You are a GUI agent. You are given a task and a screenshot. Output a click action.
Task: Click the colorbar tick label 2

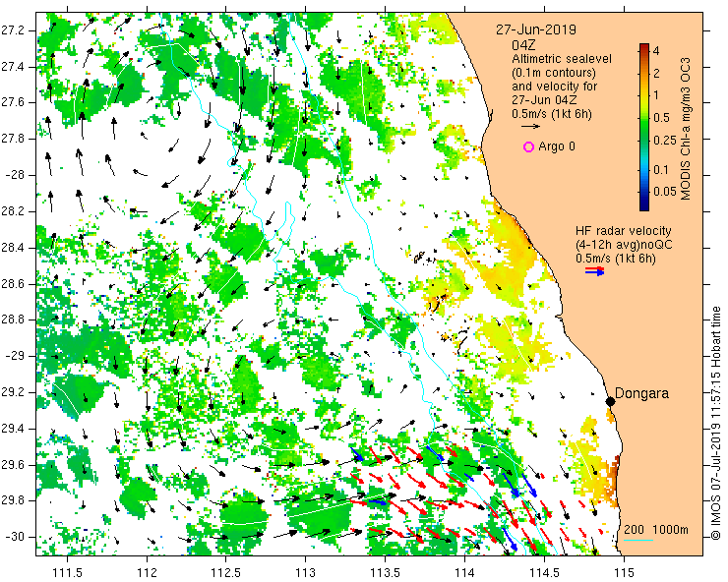656,74
